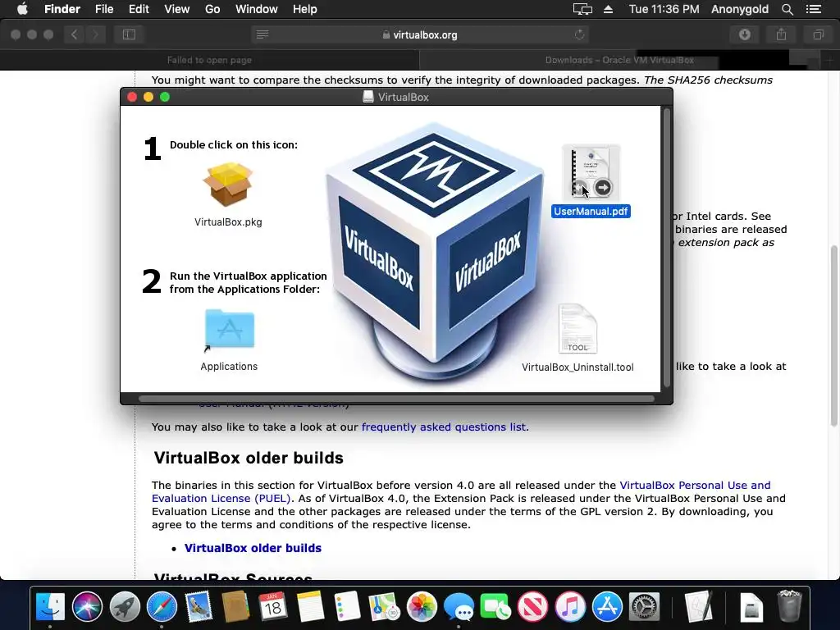Open System Preferences gear in Dock

644,607
